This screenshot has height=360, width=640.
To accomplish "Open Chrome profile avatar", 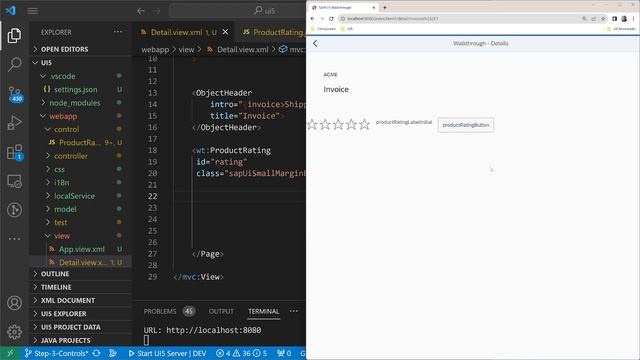I will (x=624, y=18).
